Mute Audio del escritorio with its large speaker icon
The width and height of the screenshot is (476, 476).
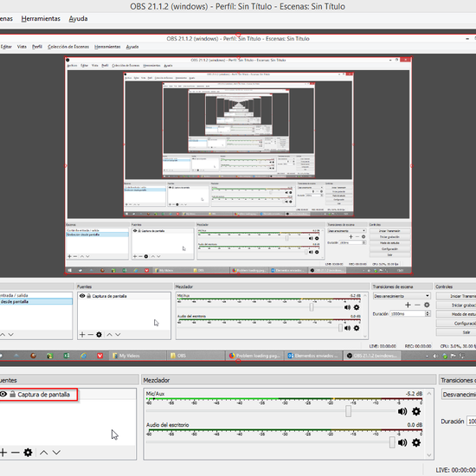tap(402, 443)
